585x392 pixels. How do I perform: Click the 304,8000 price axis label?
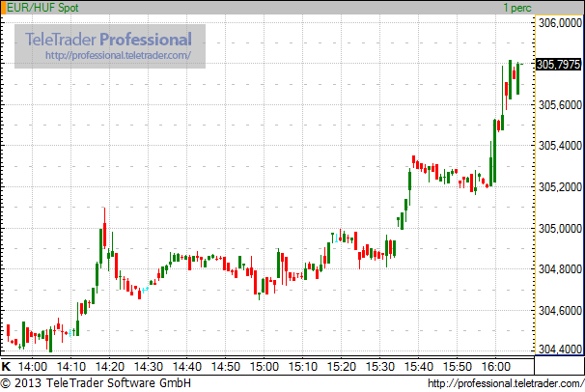pos(560,268)
